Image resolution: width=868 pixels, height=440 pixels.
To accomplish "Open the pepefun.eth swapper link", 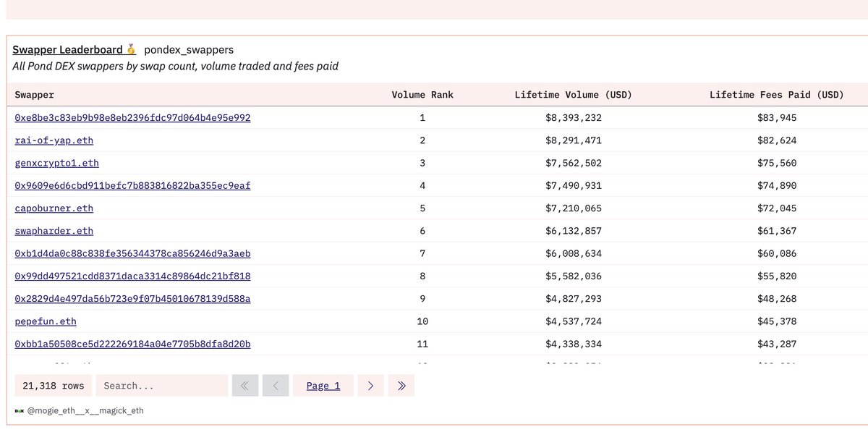I will 46,321.
